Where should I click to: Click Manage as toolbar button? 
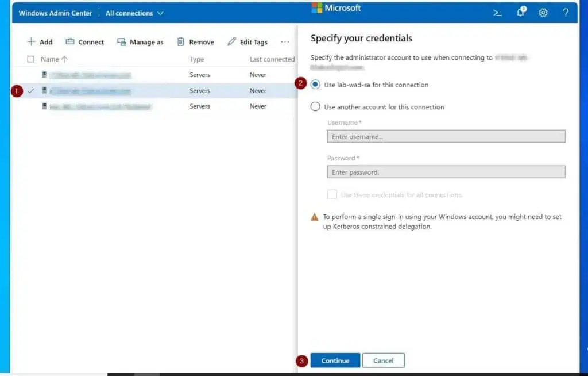pos(140,42)
